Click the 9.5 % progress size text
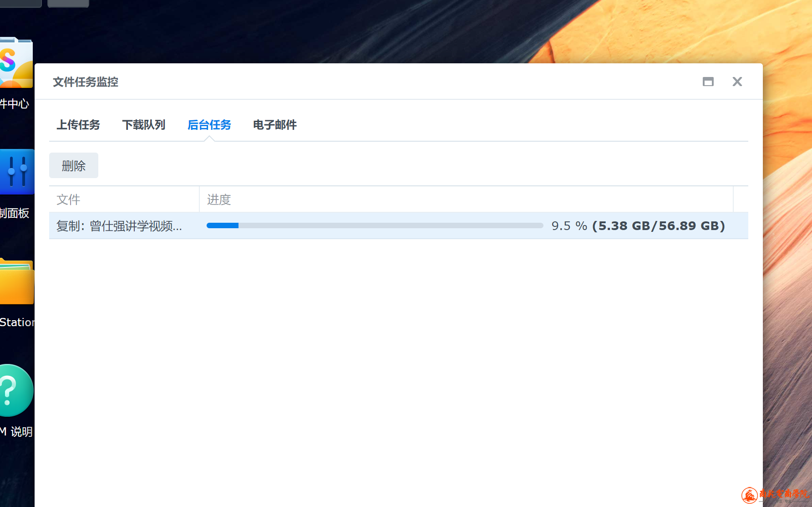812x507 pixels. coord(638,226)
